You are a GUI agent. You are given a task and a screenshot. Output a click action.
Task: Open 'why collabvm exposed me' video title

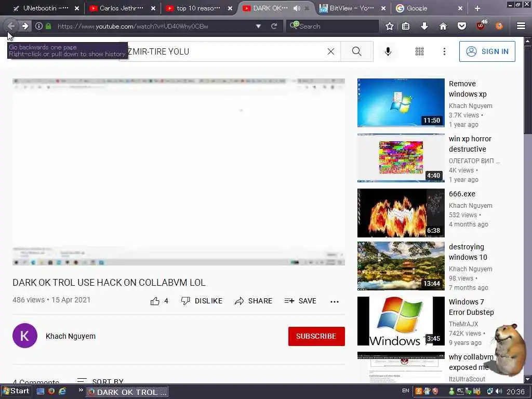point(471,362)
